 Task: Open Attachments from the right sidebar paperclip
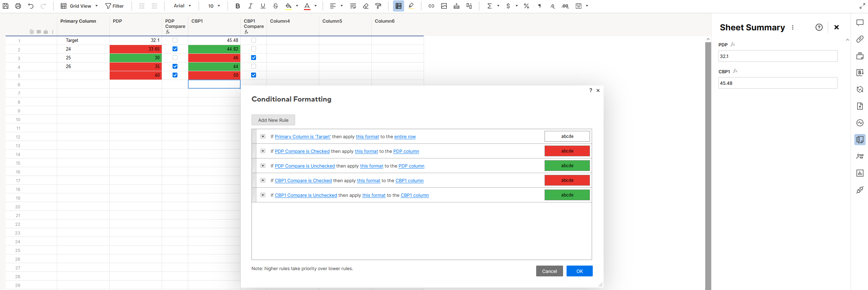[x=860, y=39]
